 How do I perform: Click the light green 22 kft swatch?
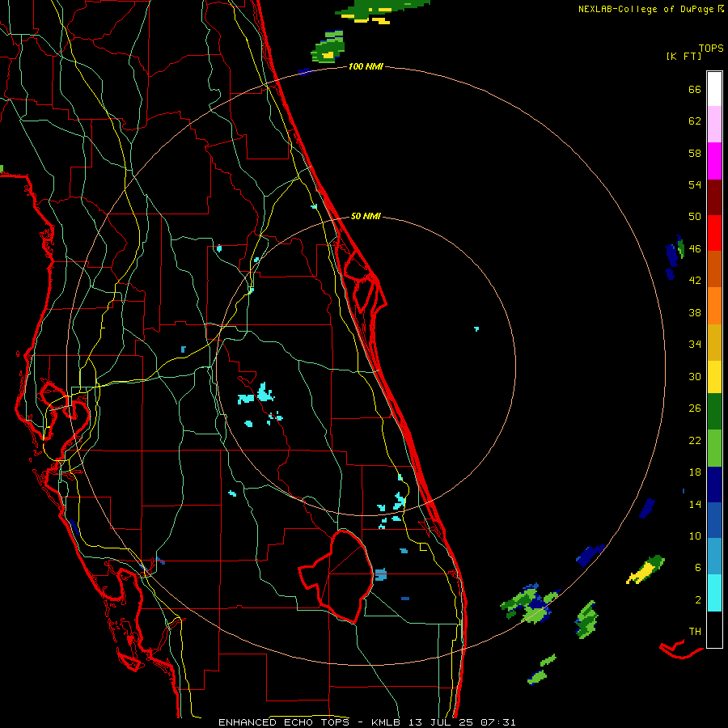[714, 448]
